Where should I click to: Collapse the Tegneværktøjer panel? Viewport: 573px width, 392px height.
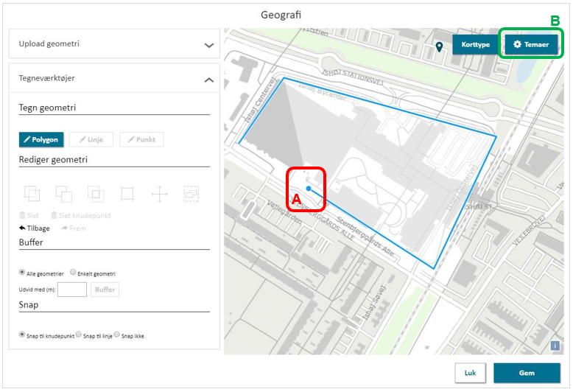click(208, 79)
